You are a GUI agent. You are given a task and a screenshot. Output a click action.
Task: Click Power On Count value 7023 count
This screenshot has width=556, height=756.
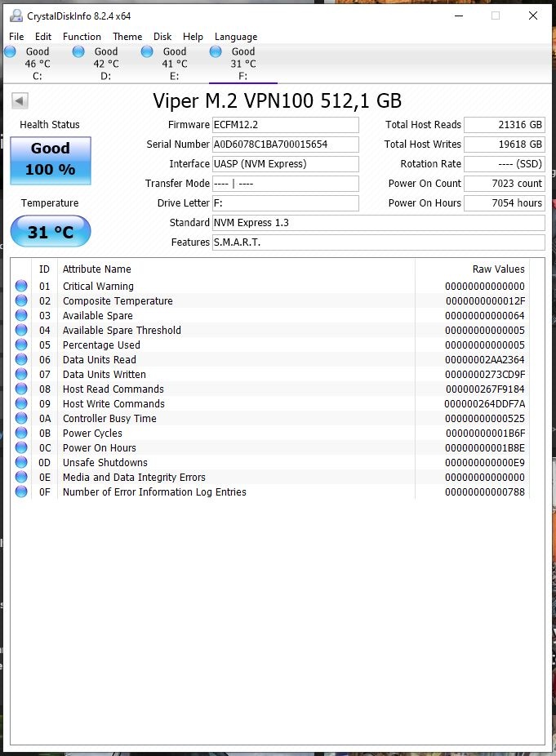pos(505,184)
